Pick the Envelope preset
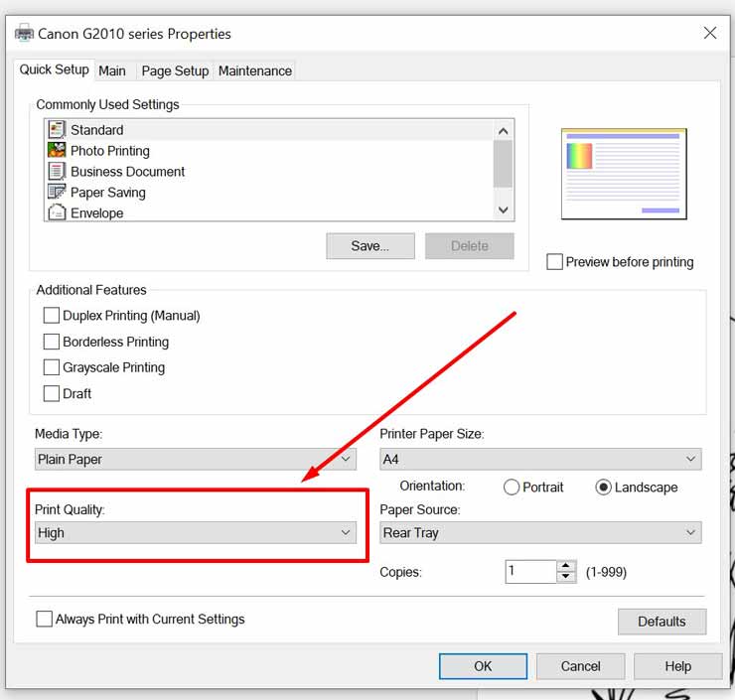 click(x=269, y=212)
